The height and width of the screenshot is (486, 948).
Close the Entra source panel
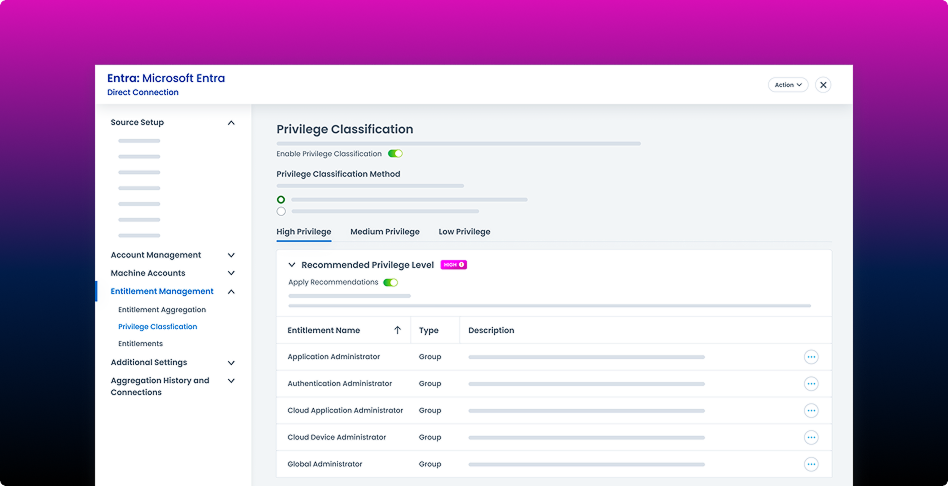point(823,85)
